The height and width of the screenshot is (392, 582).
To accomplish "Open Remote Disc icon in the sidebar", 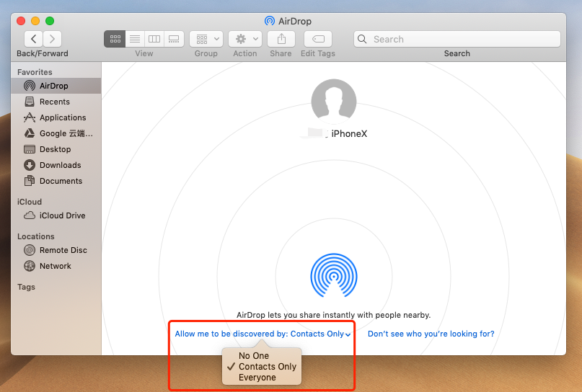I will click(x=30, y=250).
